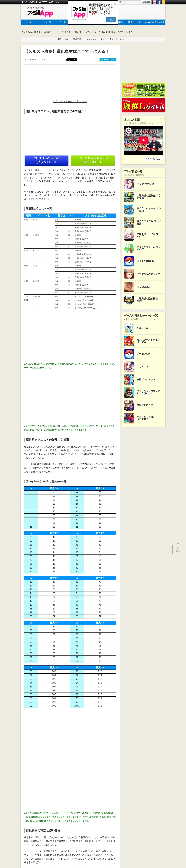Open the TOP navigation tab
Viewport: 186px width, 868px height.
(29, 22)
